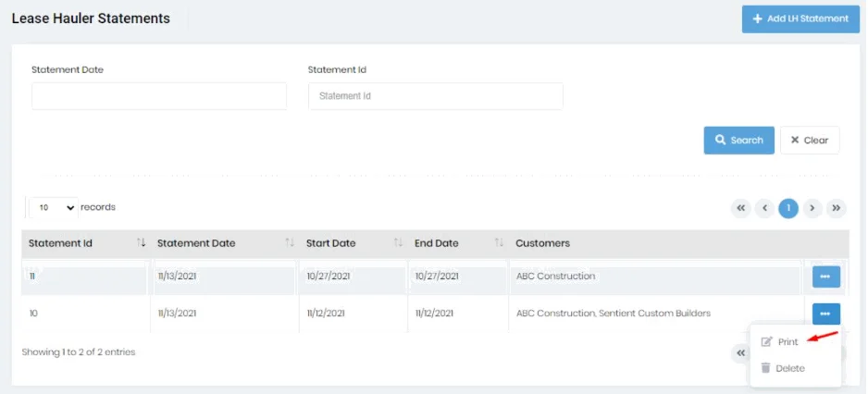The height and width of the screenshot is (394, 868).
Task: Clear the search filters
Action: 810,141
